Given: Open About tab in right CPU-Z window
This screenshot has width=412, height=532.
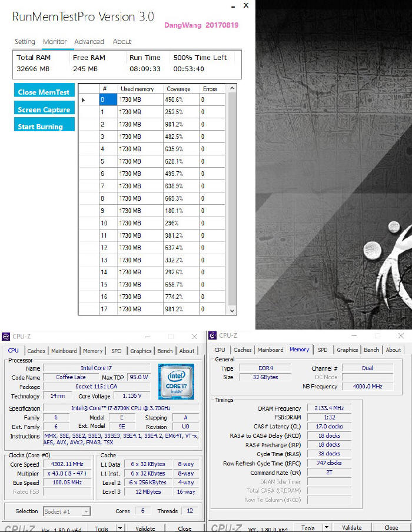Looking at the screenshot, I should click(x=393, y=350).
